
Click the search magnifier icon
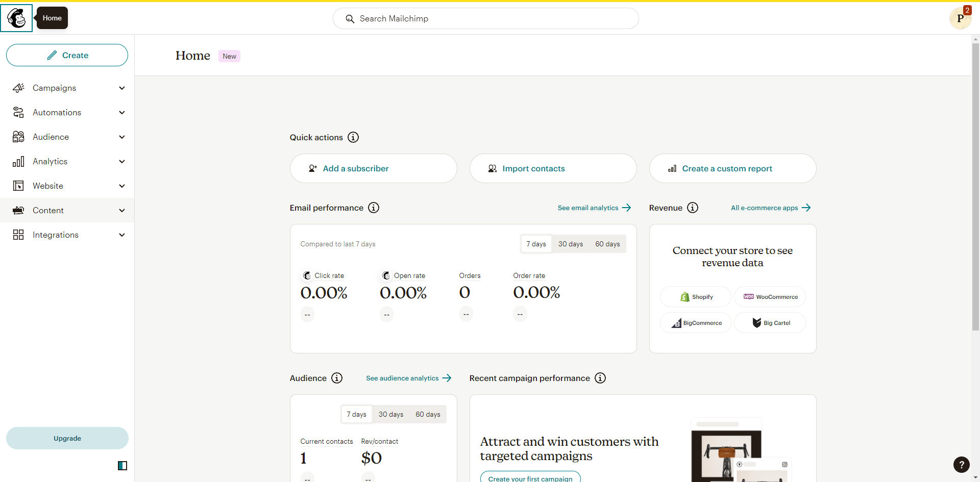[350, 19]
